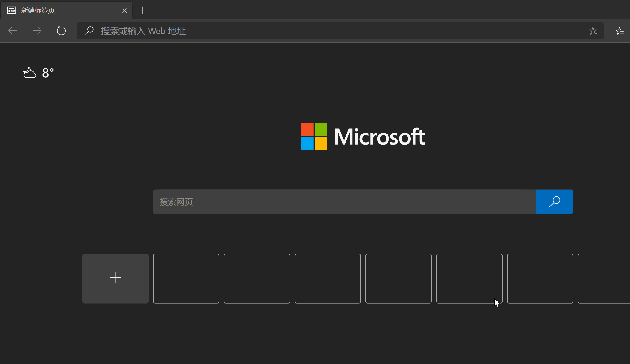Screen dimensions: 630x364
Task: Focus the Web address bar
Action: coord(316,31)
